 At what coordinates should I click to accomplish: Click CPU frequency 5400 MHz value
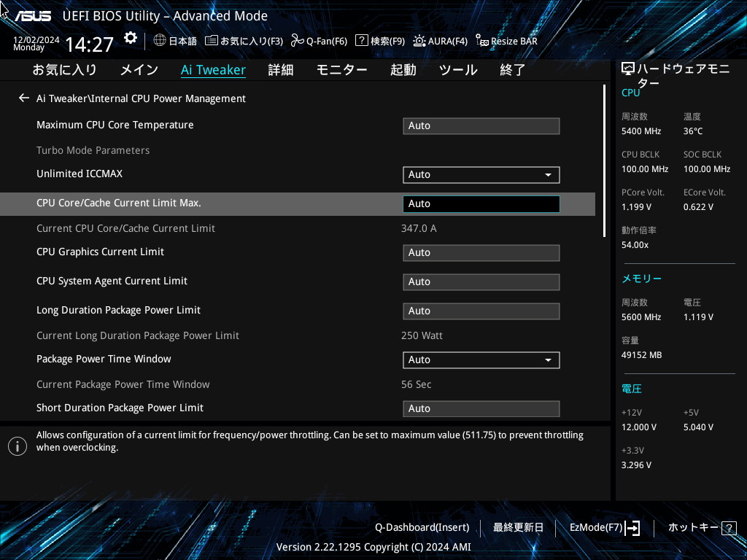click(x=641, y=131)
